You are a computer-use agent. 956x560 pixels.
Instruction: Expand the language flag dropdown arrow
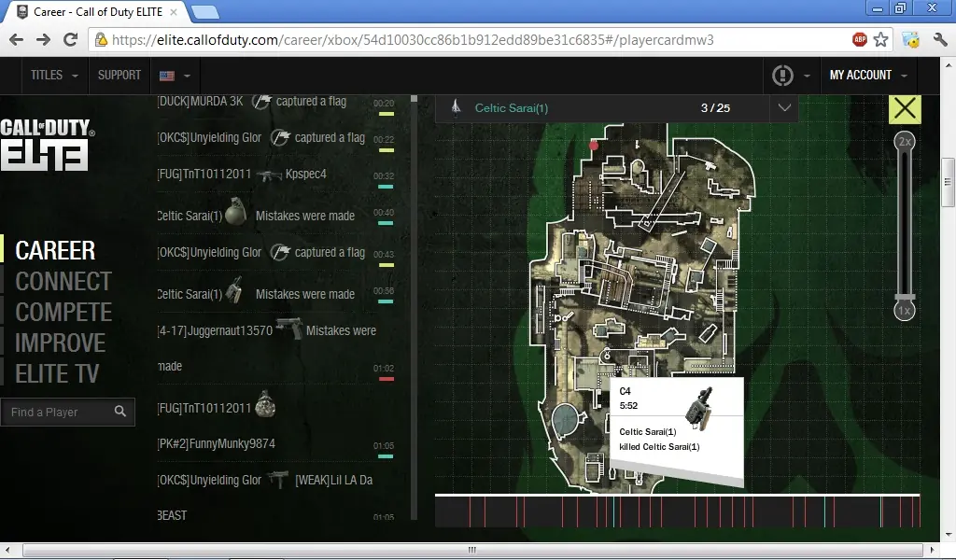tap(187, 77)
